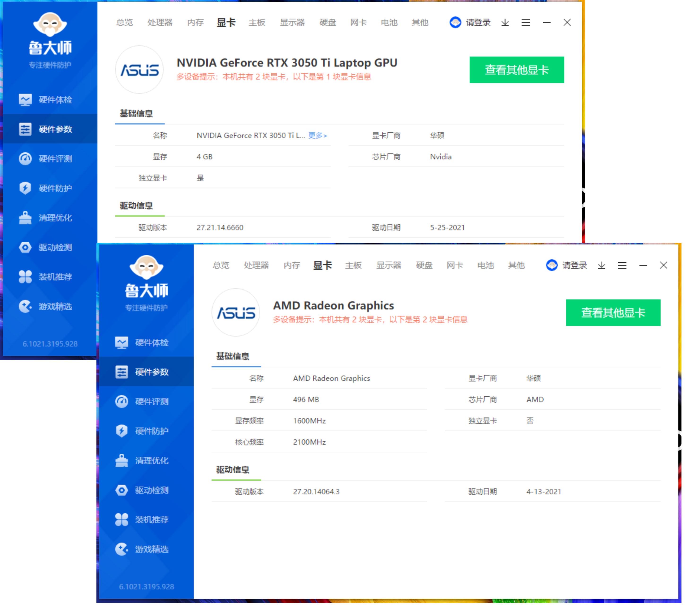Screen dimensions: 694x616
Task: Click 基础信息 section header in NVIDIA window
Action: click(136, 113)
